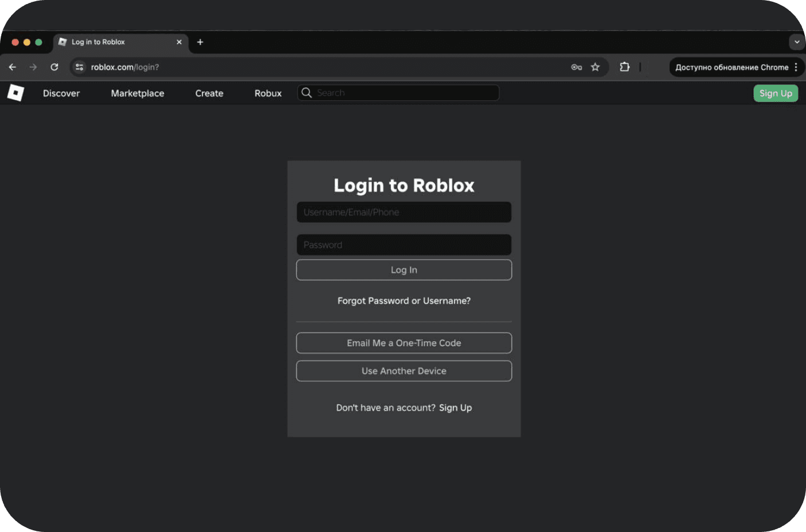Expand the tab search dropdown arrow
Image resolution: width=806 pixels, height=532 pixels.
click(796, 42)
